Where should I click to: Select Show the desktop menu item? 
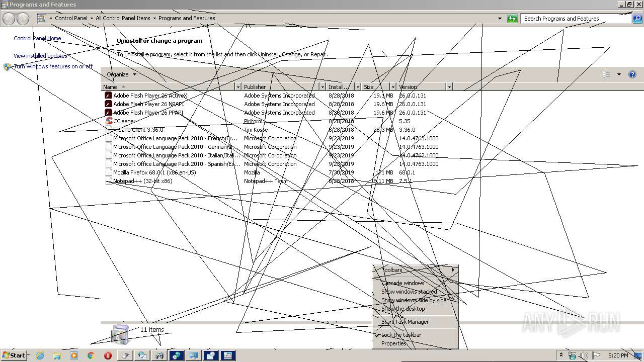tap(415, 309)
